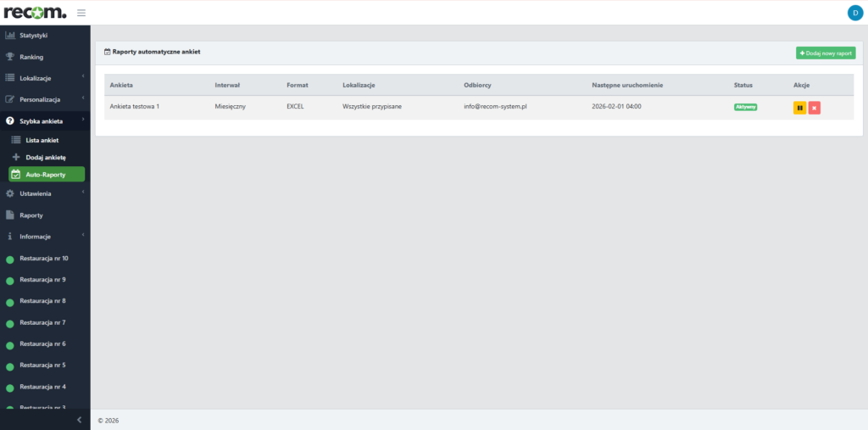Collapse the sidebar with bottom chevron
The image size is (868, 430).
79,420
